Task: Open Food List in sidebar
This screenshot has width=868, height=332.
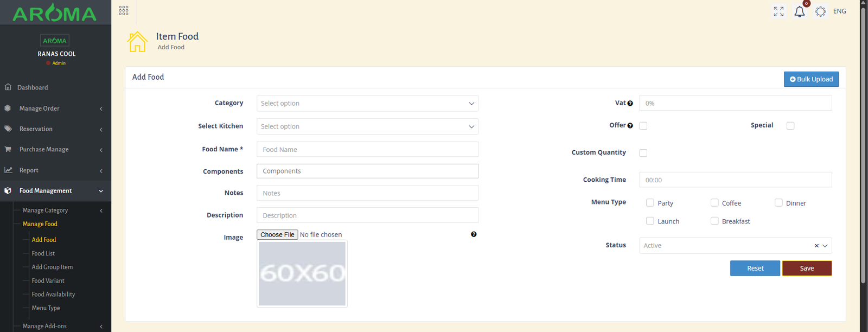Action: click(43, 253)
